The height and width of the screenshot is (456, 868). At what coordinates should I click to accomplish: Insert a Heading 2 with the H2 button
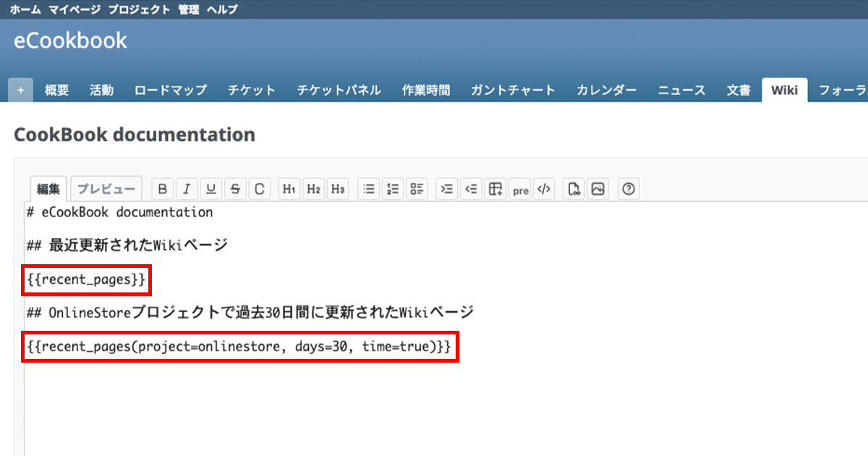click(x=313, y=190)
